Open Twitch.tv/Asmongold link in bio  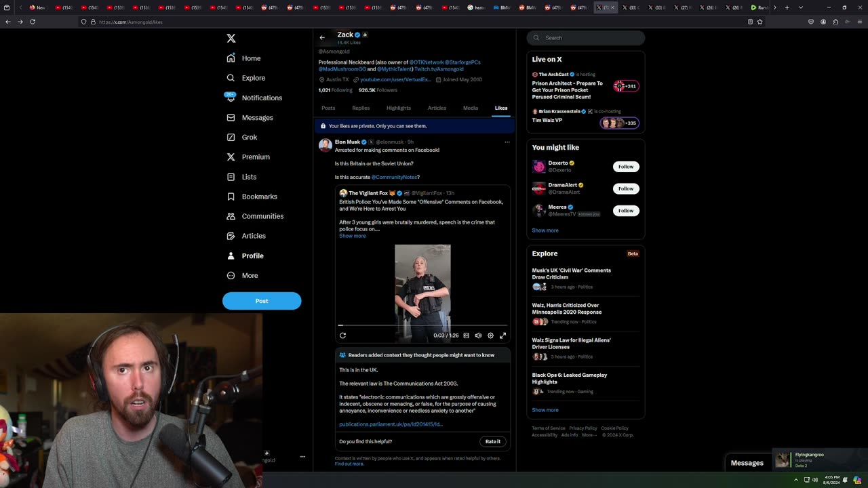[439, 69]
